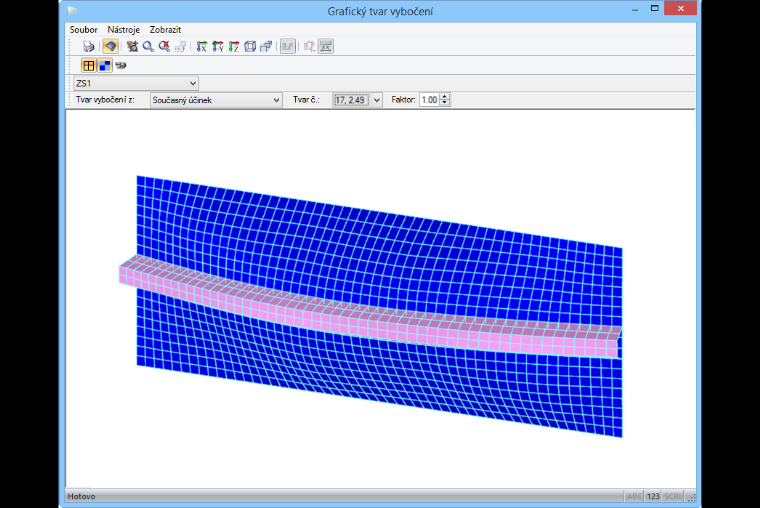
Task: Set view along the X axis
Action: click(x=202, y=47)
